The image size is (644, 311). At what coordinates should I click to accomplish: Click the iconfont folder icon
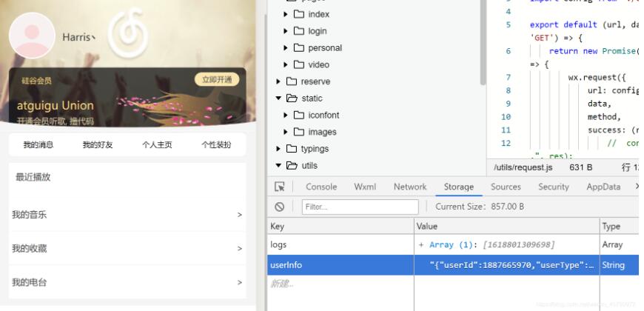coord(299,116)
